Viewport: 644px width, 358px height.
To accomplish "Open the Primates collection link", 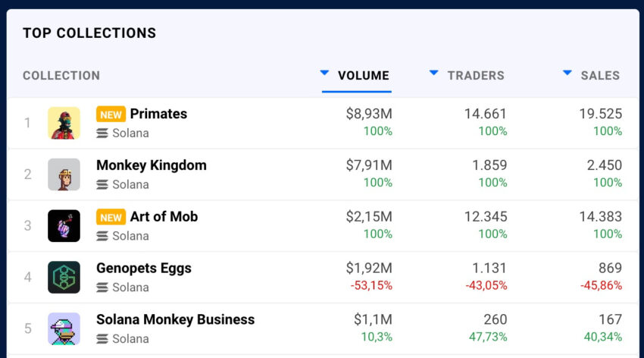I will pos(158,114).
